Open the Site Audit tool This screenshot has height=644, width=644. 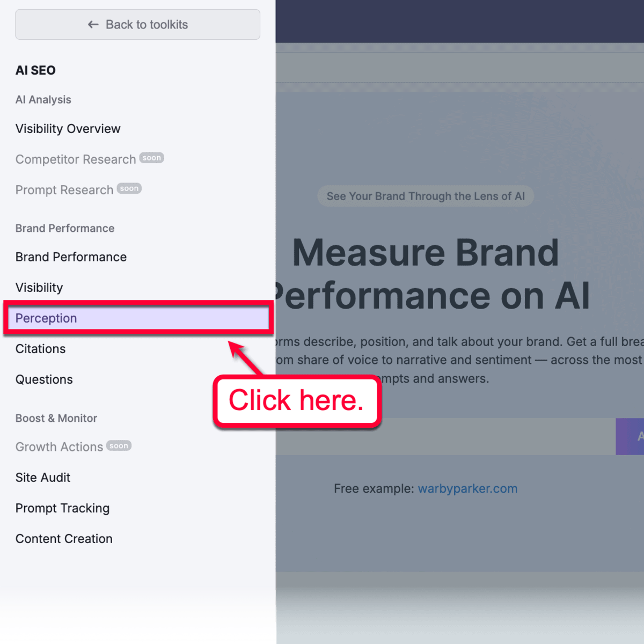[43, 478]
